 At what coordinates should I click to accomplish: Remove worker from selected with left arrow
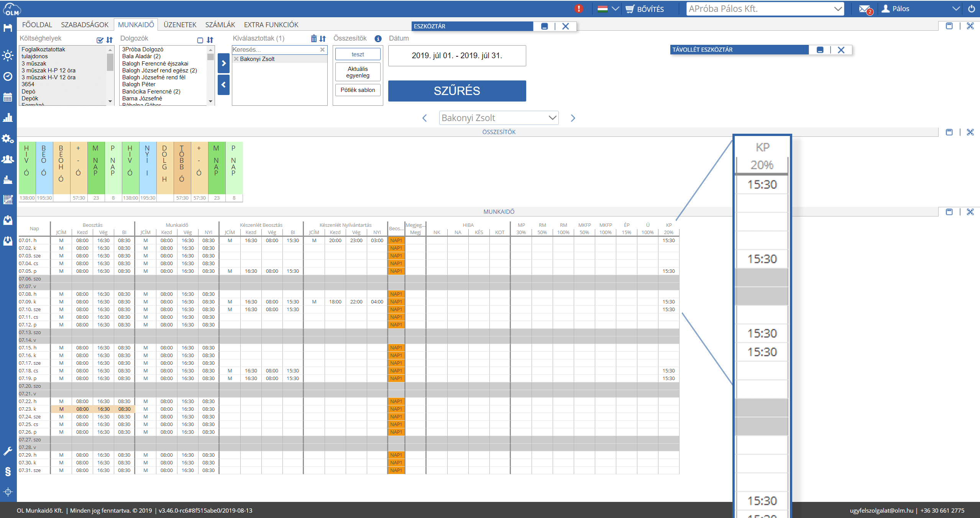[x=223, y=85]
